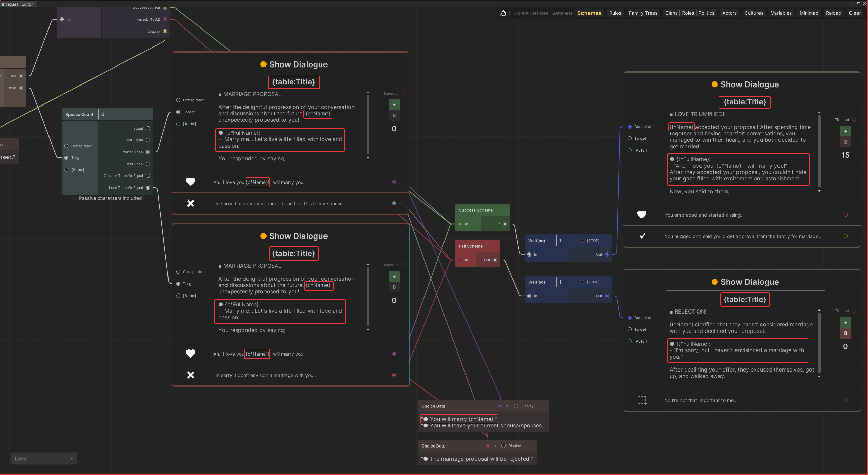Image resolution: width=868 pixels, height=475 pixels.
Task: Select 'Not Equal' port in Spouse Count
Action: click(148, 140)
